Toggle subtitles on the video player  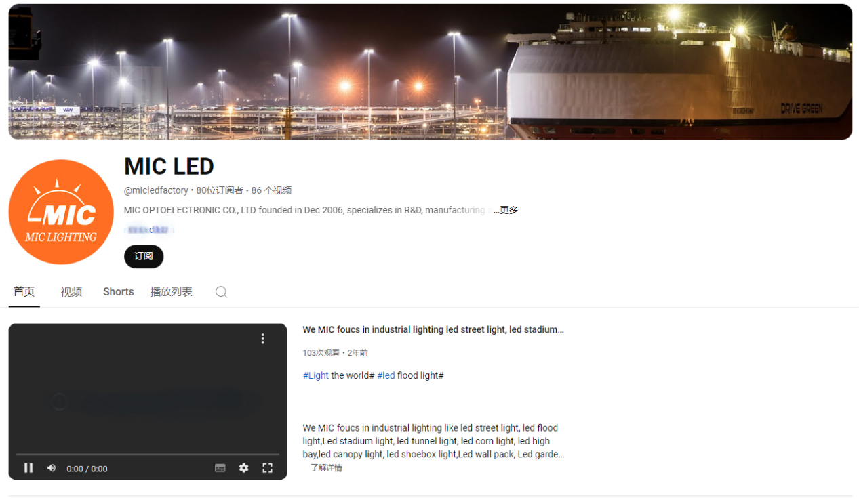coord(220,468)
